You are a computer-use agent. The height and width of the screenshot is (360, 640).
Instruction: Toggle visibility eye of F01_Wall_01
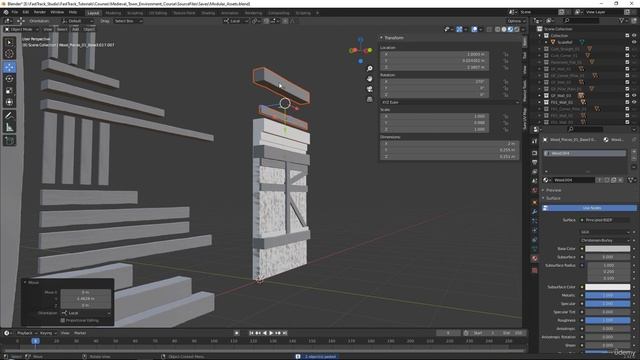(x=634, y=102)
